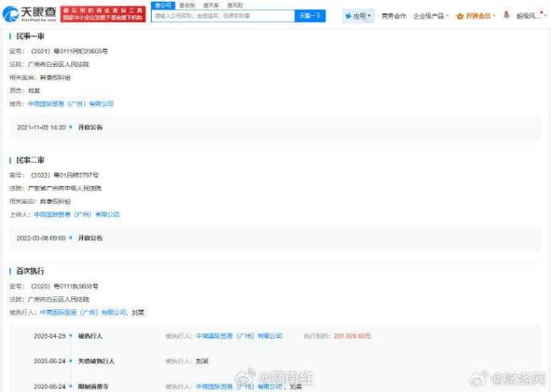Click the crown icon beside 开通会员

pos(460,16)
